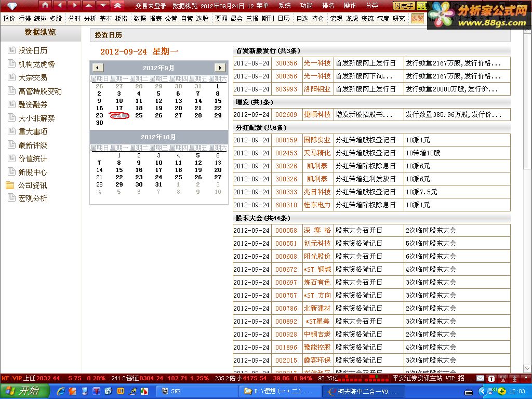This screenshot has width=532, height=399.
Task: Click the document icon beside 新股中心
Action: tap(12, 171)
